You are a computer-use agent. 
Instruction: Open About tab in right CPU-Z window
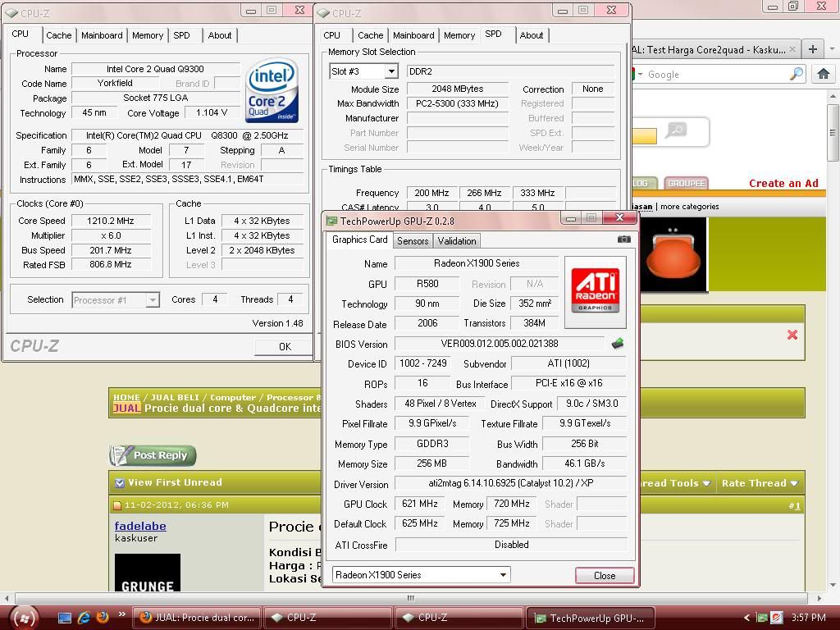(532, 35)
